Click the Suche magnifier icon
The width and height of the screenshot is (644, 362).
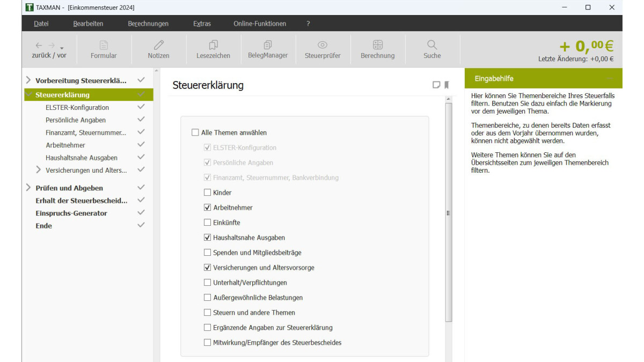click(432, 46)
